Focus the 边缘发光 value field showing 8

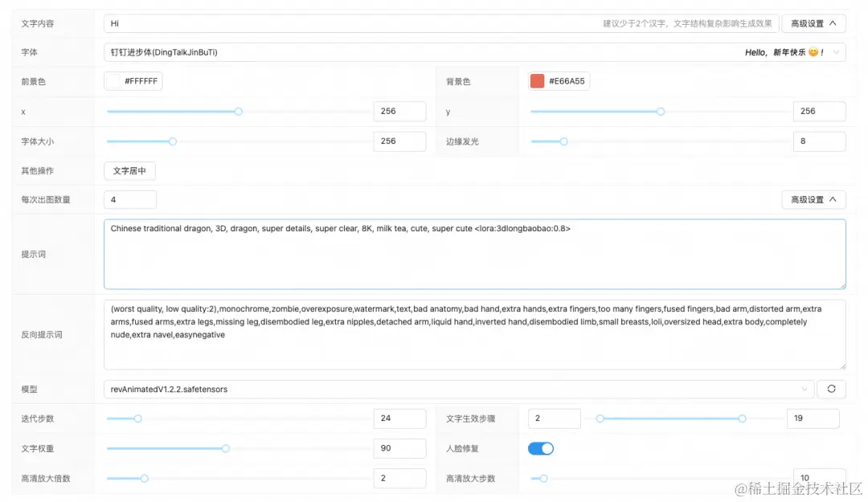819,141
